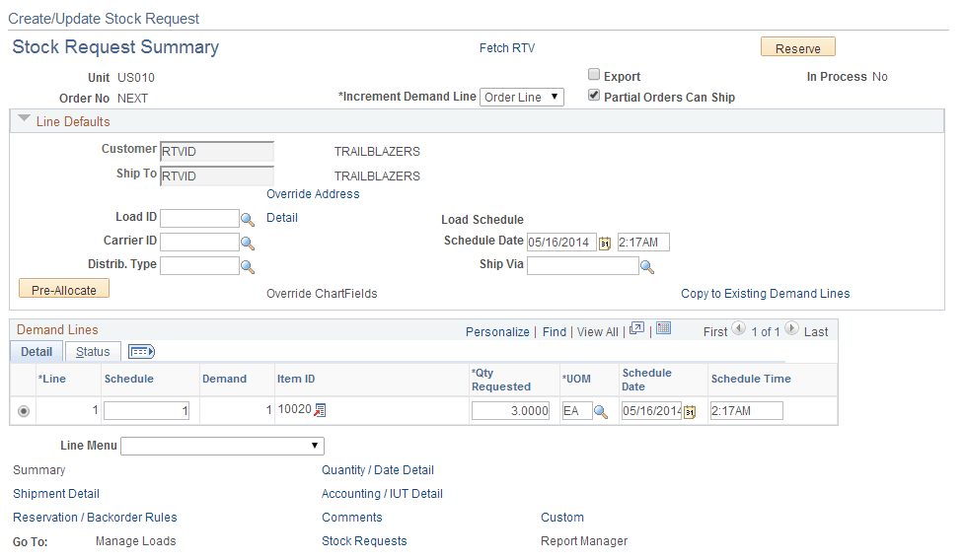Click the Qty Requested field 3.0000
Screen dimensions: 964x560
(x=510, y=411)
